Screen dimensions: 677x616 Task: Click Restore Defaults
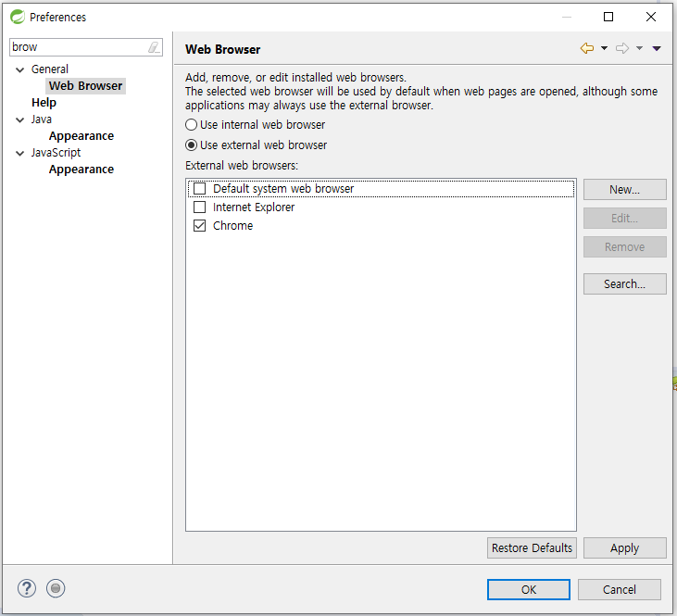click(x=532, y=548)
